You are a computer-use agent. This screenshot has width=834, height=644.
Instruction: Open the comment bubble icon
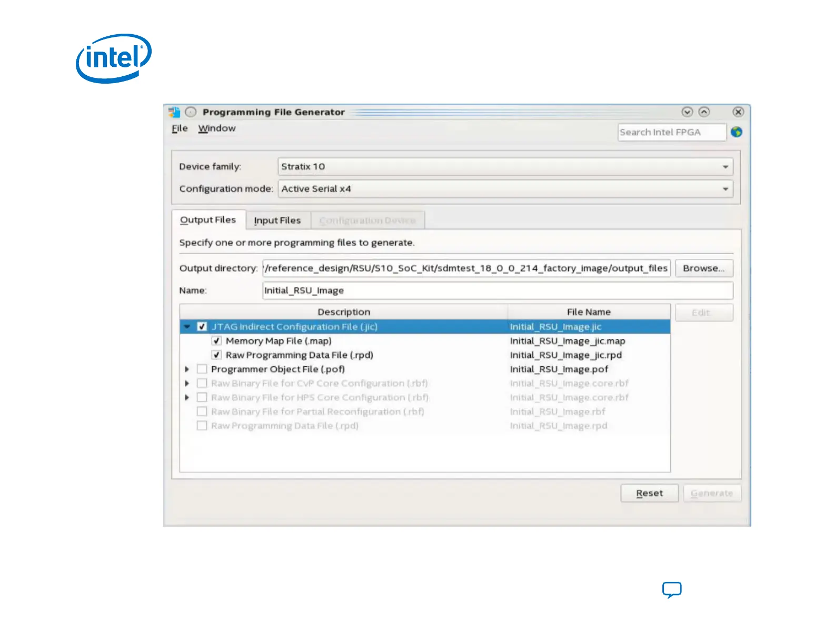point(672,590)
